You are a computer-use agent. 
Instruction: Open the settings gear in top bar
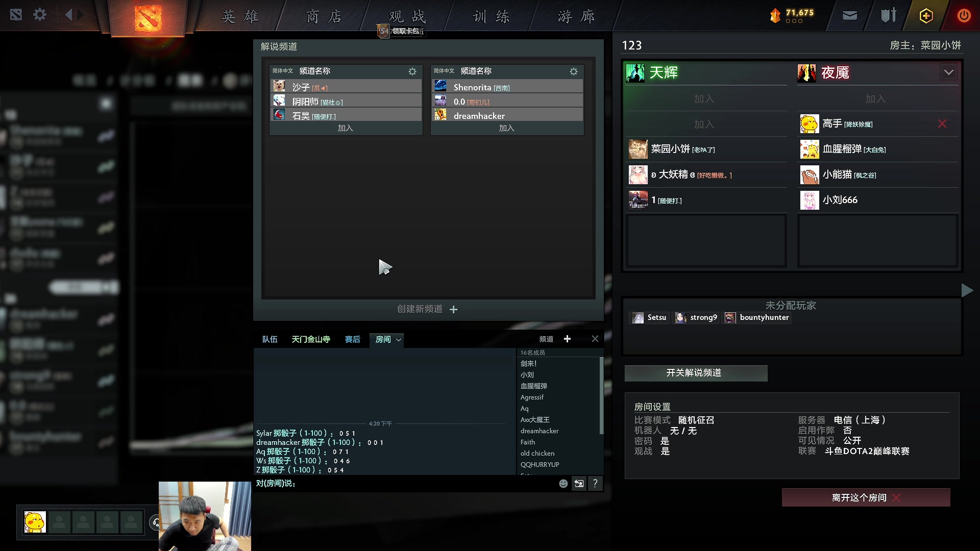tap(40, 15)
